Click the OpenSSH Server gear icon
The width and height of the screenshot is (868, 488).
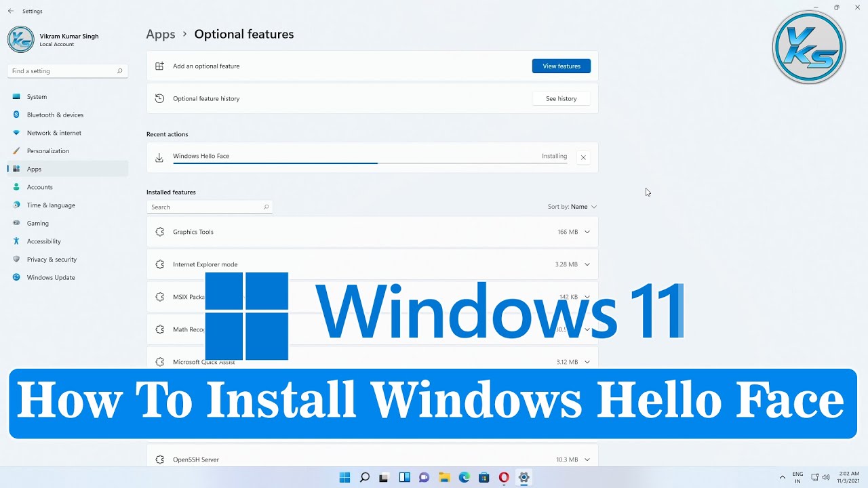click(x=159, y=460)
